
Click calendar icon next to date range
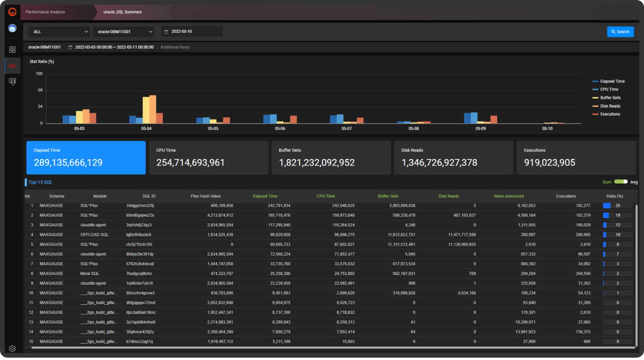pyautogui.click(x=70, y=47)
